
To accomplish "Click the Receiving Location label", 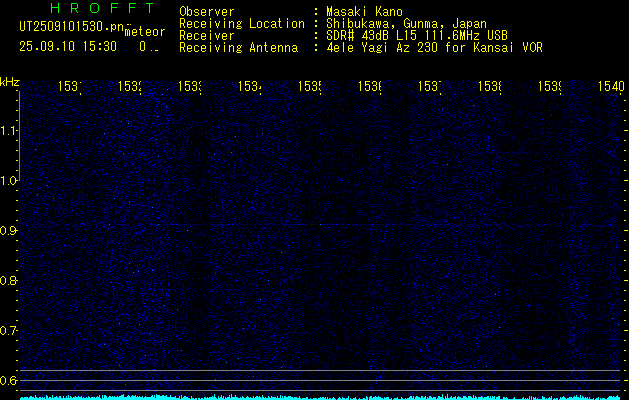I will coord(242,24).
